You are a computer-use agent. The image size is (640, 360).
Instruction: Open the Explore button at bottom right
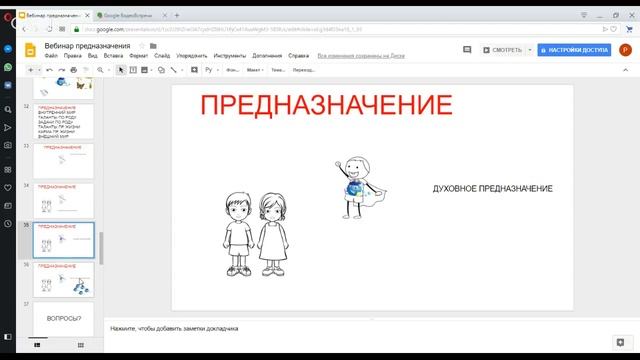coord(620,342)
